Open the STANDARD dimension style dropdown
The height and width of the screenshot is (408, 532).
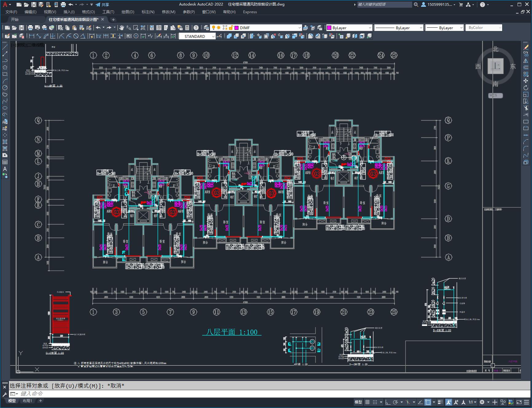[213, 36]
